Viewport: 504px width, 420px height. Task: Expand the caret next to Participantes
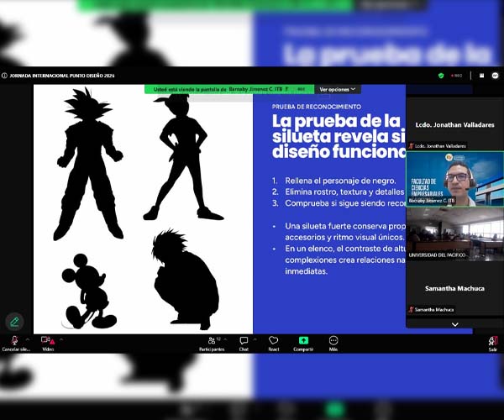coord(225,339)
